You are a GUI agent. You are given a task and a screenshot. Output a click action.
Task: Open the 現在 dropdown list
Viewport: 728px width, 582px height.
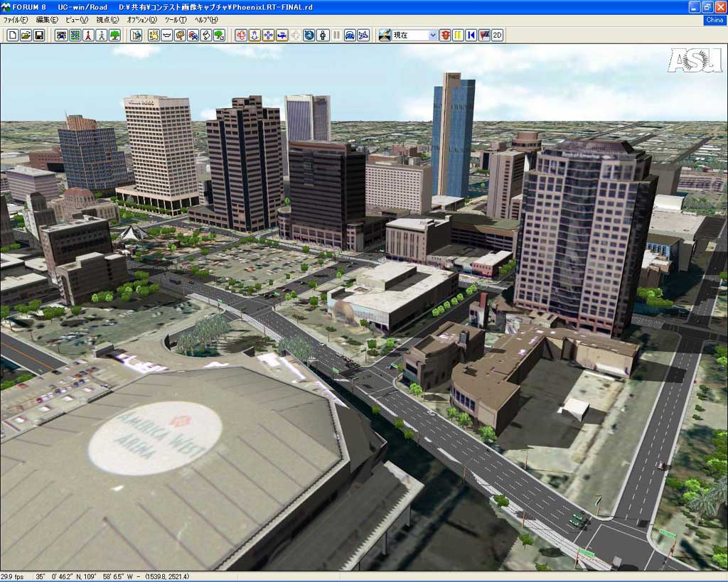tap(433, 36)
